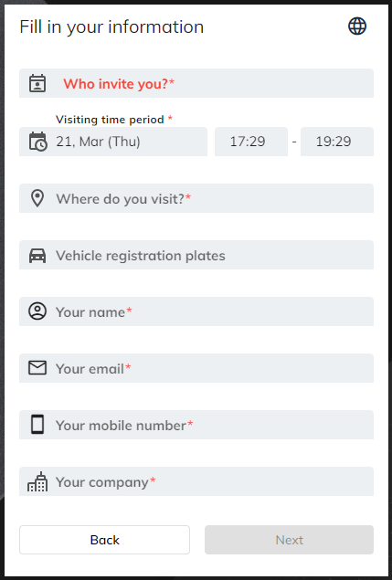Click the company building icon

[x=37, y=481]
